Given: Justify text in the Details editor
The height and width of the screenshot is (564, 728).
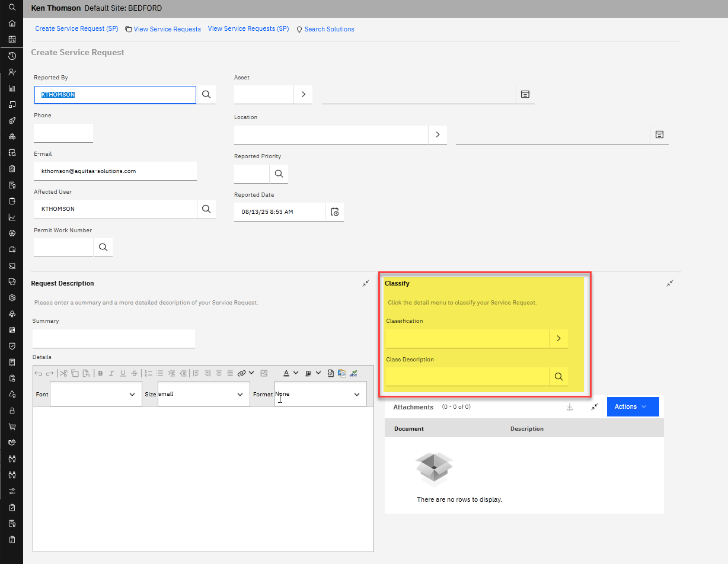Looking at the screenshot, I should (x=230, y=373).
